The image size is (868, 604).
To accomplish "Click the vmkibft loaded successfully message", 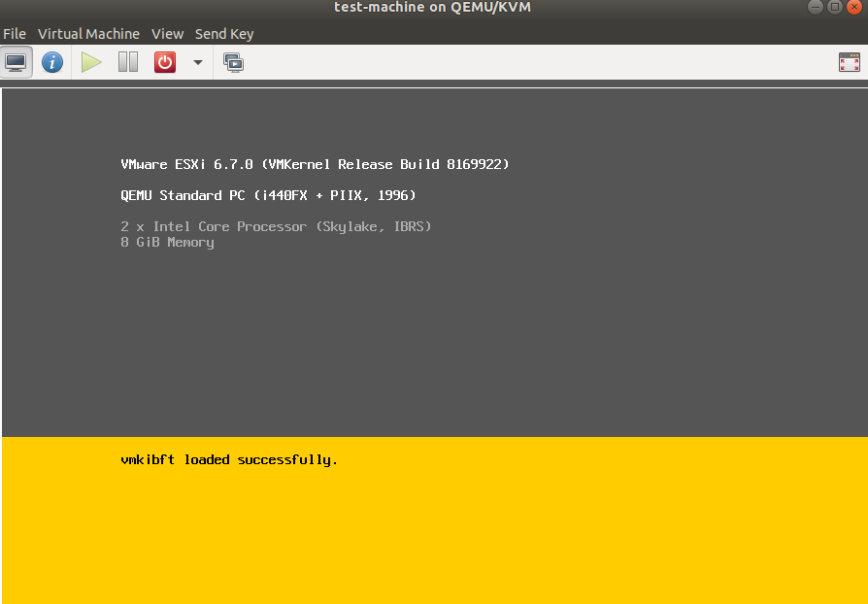I will 229,460.
